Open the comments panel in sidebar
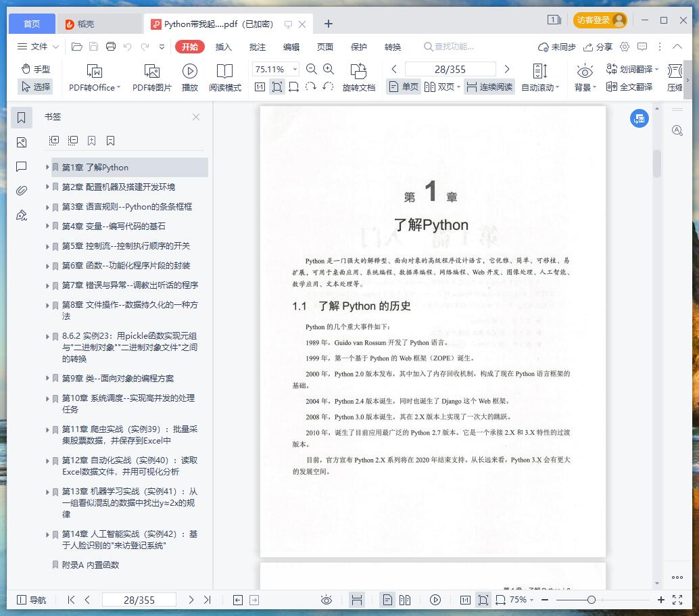Screen dimensions: 699x616 click(x=22, y=166)
